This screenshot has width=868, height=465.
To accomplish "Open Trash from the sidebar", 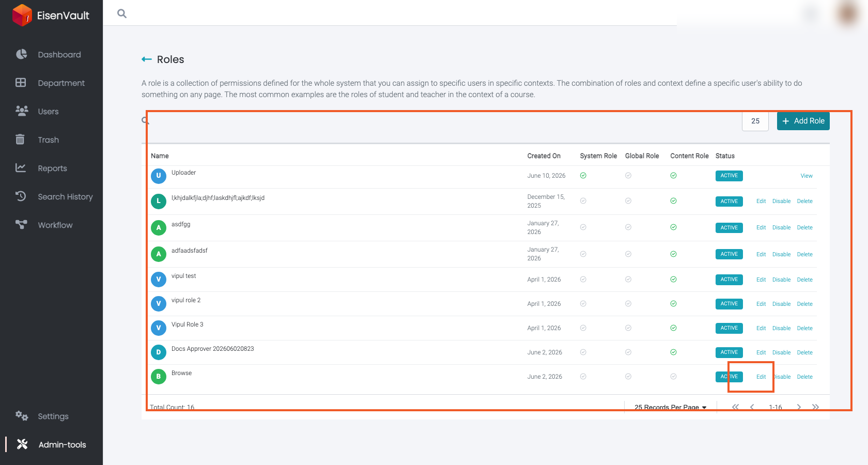I will [x=48, y=139].
